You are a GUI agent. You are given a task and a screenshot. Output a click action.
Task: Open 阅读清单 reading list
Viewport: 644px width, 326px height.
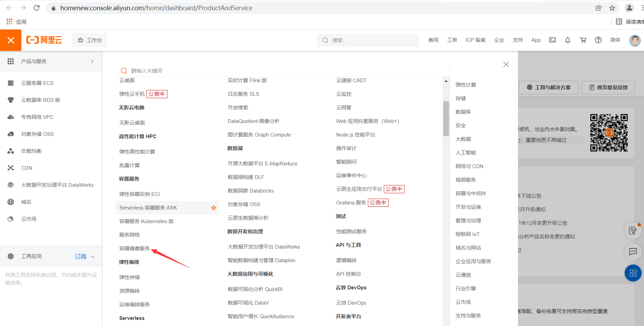[x=630, y=22]
